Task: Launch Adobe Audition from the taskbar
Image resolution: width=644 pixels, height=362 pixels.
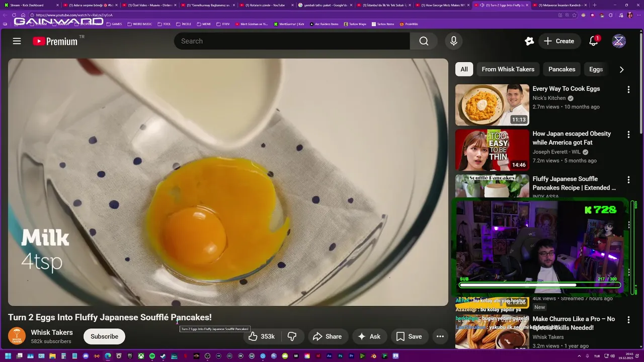Action: [x=329, y=356]
